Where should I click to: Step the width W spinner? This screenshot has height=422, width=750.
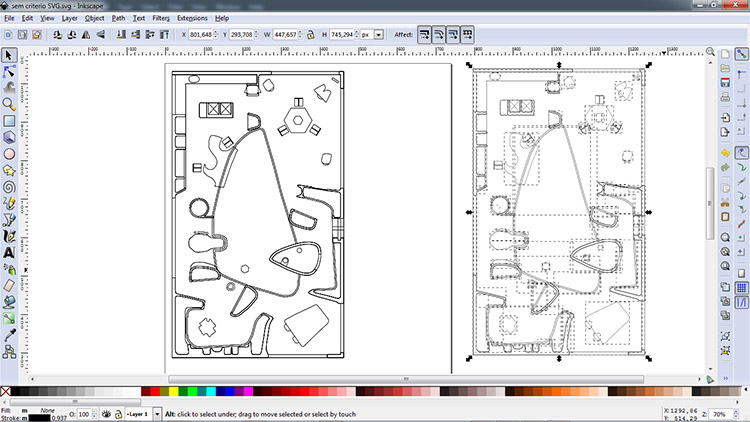pyautogui.click(x=300, y=34)
